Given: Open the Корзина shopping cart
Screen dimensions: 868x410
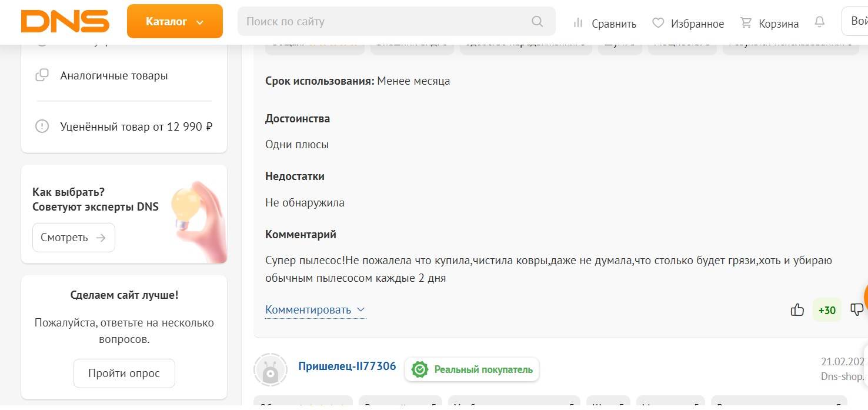Looking at the screenshot, I should click(769, 24).
